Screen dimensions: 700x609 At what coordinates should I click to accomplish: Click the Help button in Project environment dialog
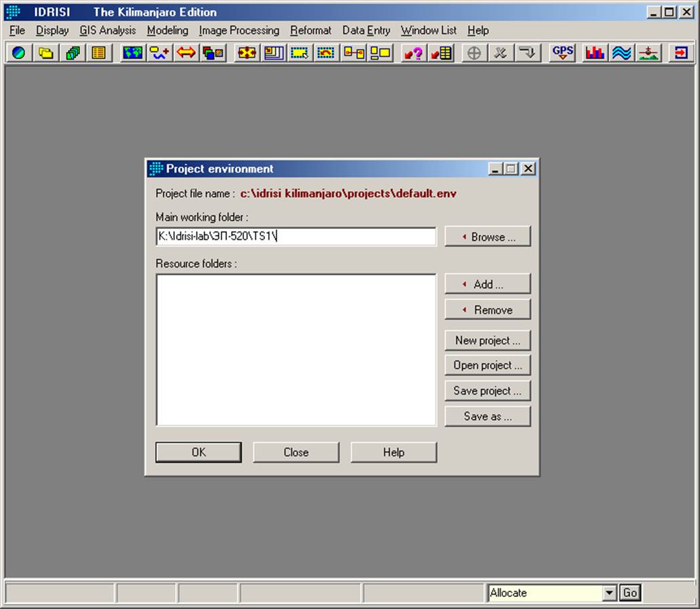(394, 453)
